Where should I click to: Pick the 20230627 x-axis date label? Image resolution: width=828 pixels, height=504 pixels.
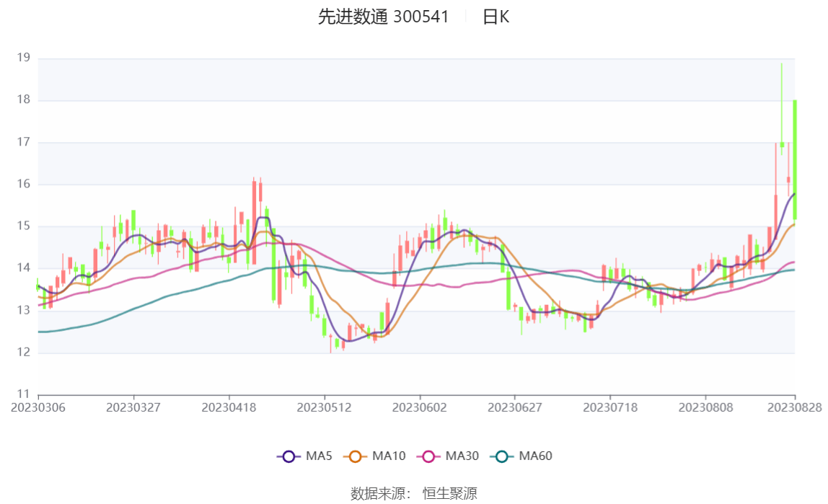pyautogui.click(x=514, y=407)
